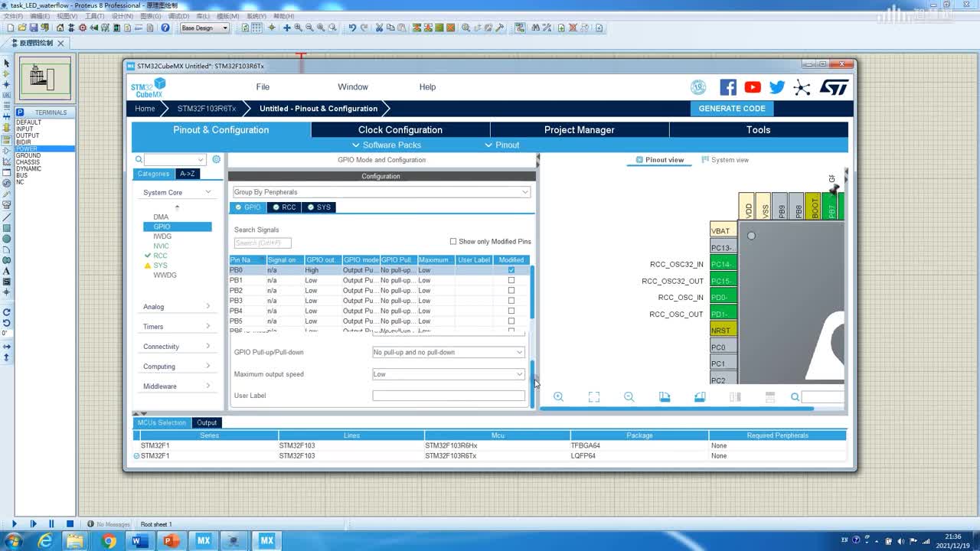This screenshot has width=980, height=551.
Task: Select the Proteus selection arrow tool
Action: coord(6,63)
